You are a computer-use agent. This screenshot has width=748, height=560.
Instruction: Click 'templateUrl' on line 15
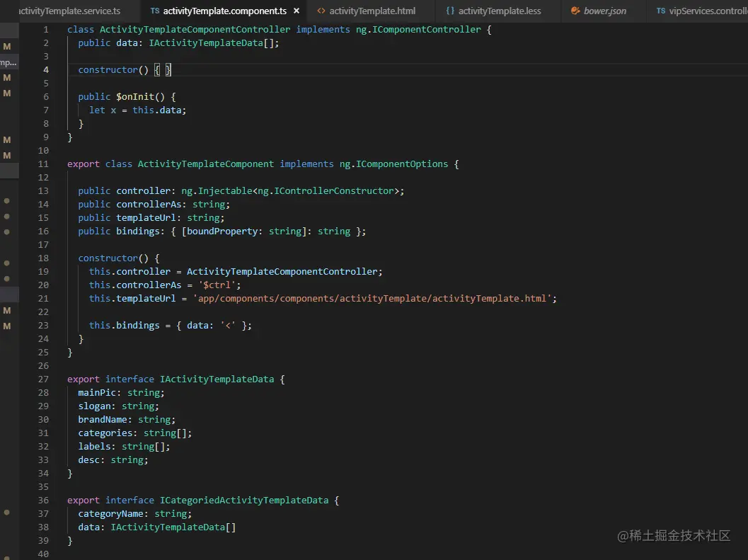[x=146, y=217]
